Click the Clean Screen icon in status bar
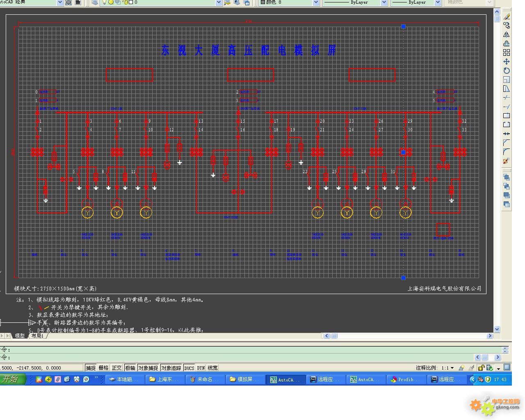Screen dimensions: 525x420 point(507,367)
